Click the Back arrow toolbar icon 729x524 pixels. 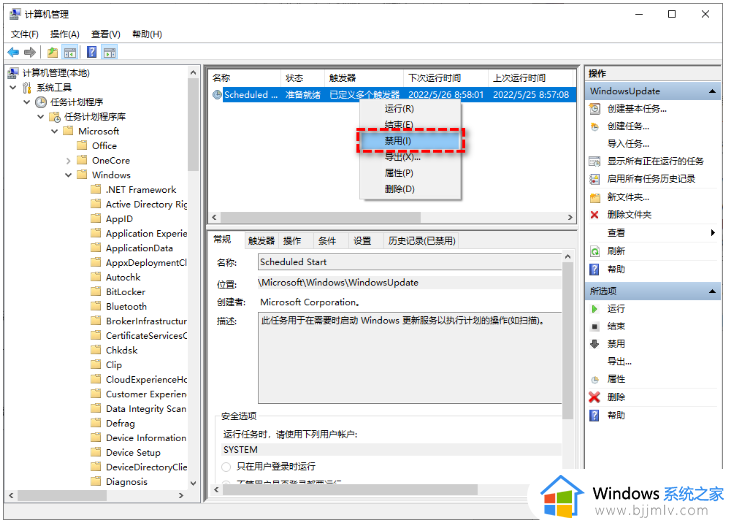[13, 53]
